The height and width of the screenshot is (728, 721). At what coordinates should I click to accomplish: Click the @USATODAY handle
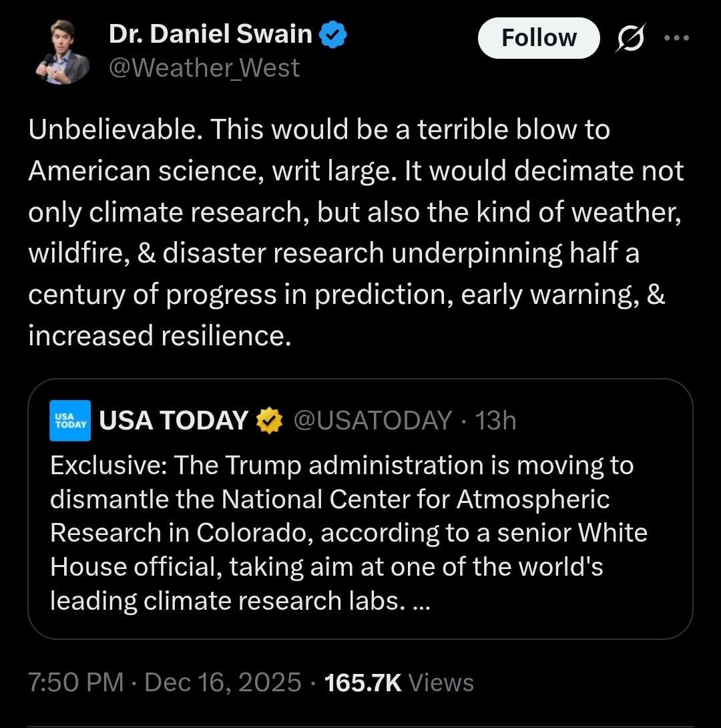tap(373, 421)
